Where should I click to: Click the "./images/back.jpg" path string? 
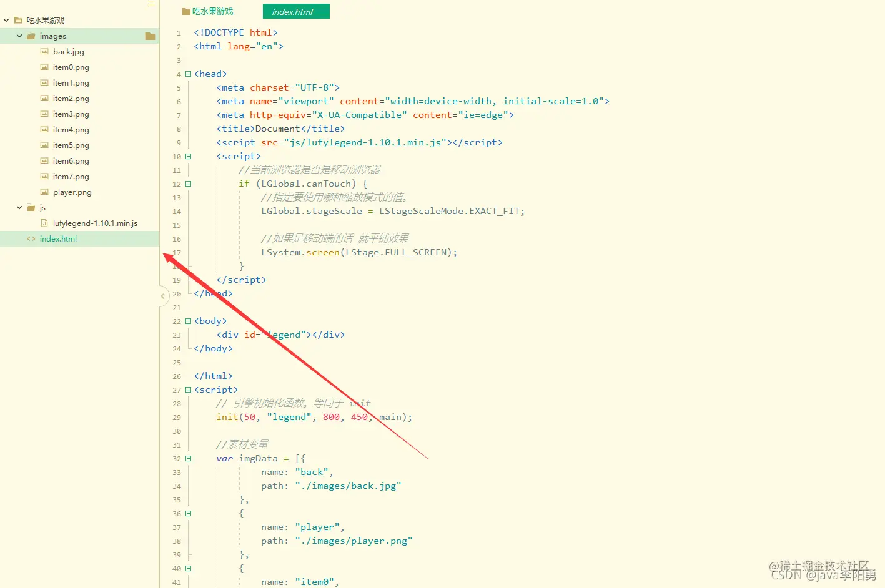coord(348,486)
